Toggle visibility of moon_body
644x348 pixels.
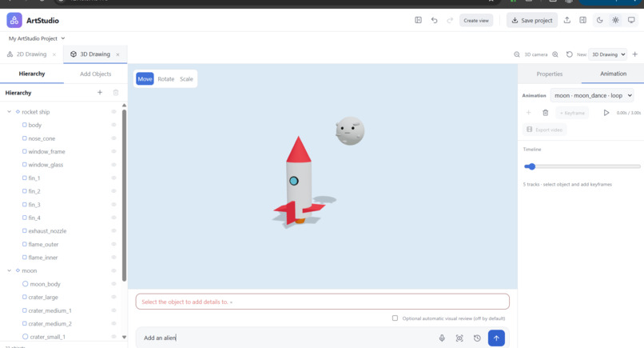pos(113,284)
